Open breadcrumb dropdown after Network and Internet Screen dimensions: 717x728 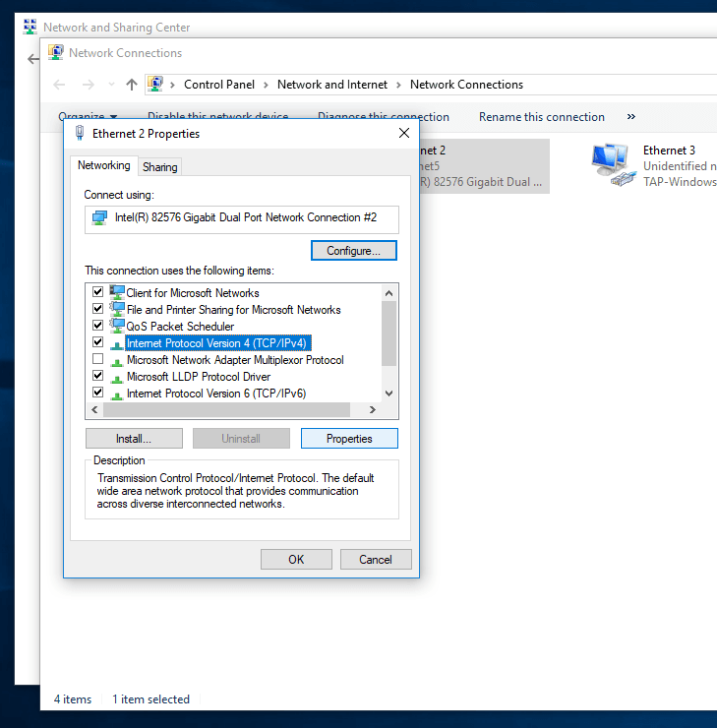point(398,85)
